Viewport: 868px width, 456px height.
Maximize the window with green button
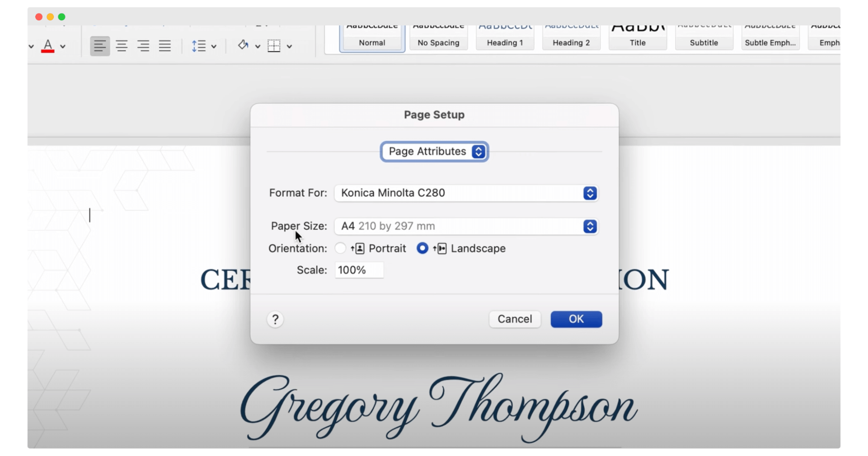tap(62, 17)
